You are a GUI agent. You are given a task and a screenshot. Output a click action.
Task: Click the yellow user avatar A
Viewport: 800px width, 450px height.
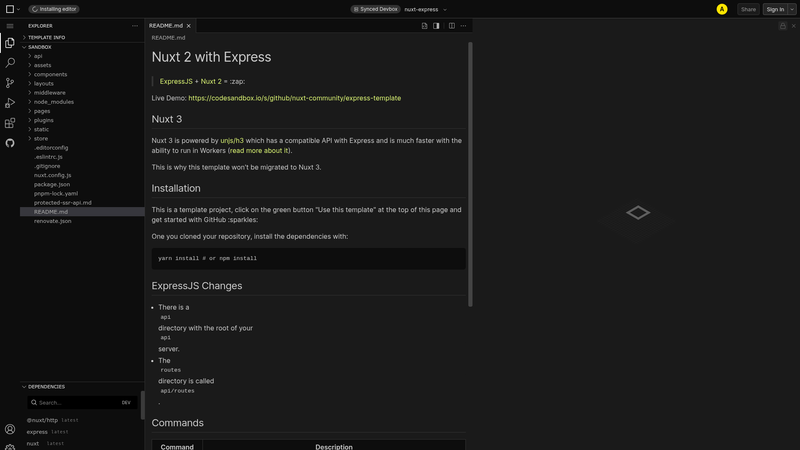(721, 9)
